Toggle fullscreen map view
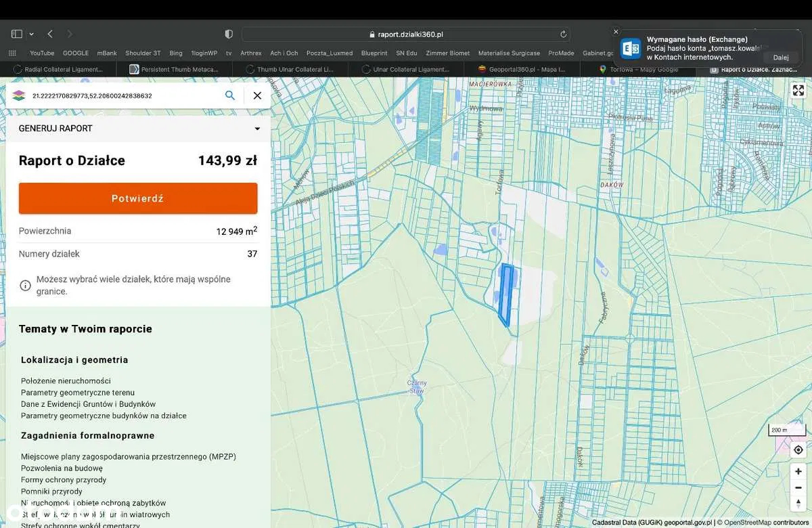The height and width of the screenshot is (528, 812). 798,91
